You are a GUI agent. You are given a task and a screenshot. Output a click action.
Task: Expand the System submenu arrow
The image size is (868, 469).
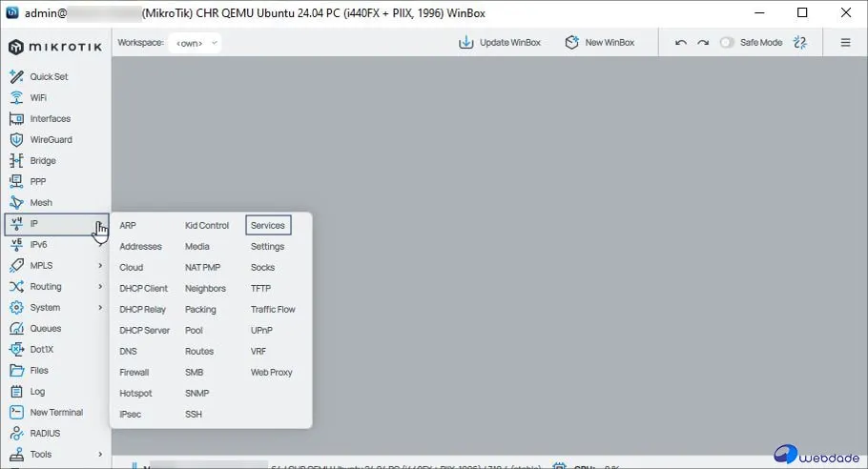point(100,307)
